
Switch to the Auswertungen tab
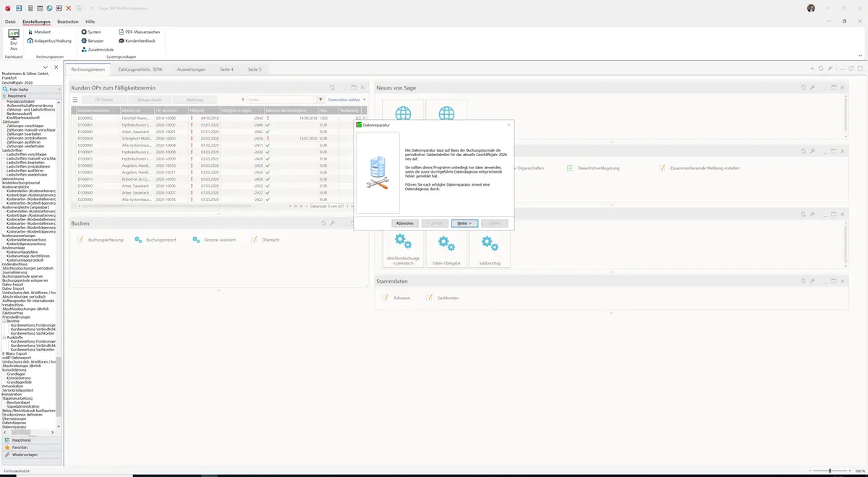(191, 69)
